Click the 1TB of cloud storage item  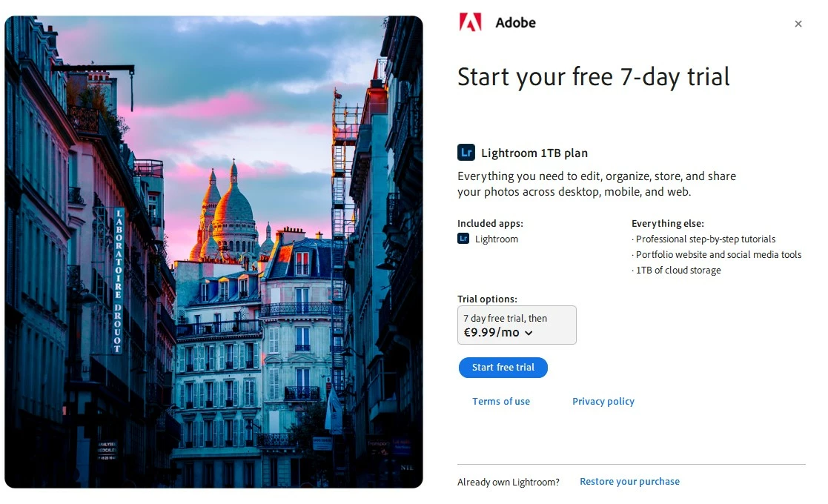point(678,271)
